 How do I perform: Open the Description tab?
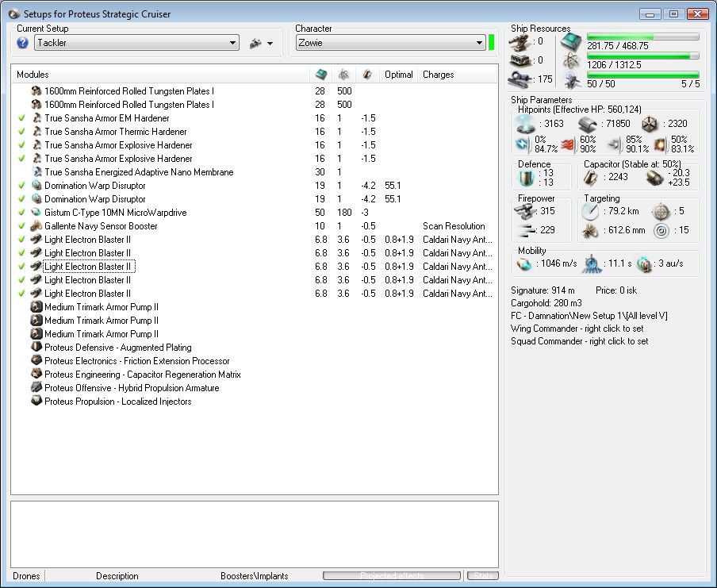117,575
